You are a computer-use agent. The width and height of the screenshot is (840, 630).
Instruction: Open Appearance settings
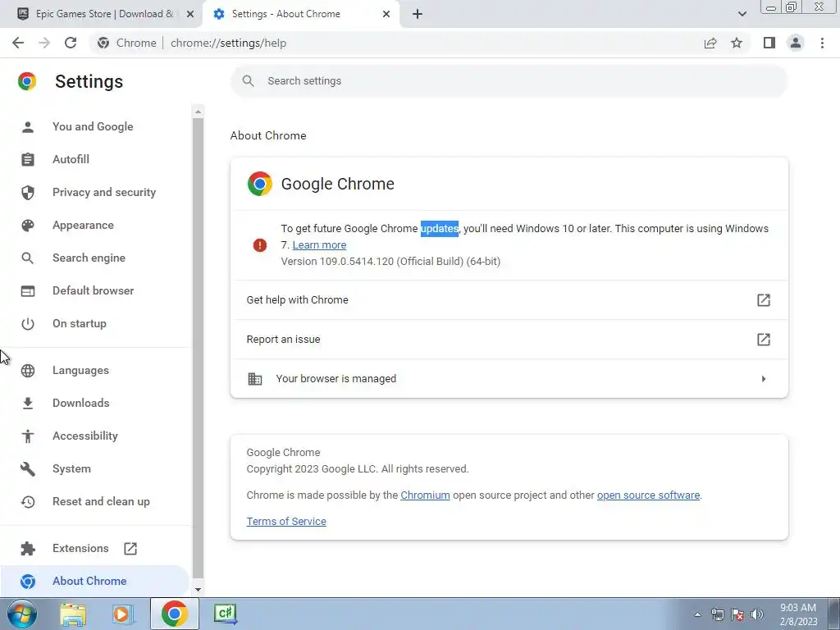coord(83,225)
